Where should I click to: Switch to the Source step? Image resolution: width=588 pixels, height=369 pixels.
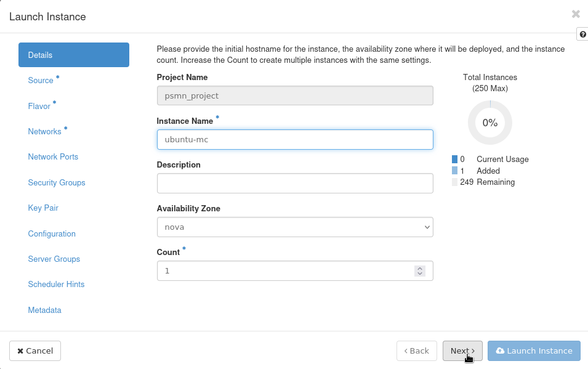click(41, 81)
